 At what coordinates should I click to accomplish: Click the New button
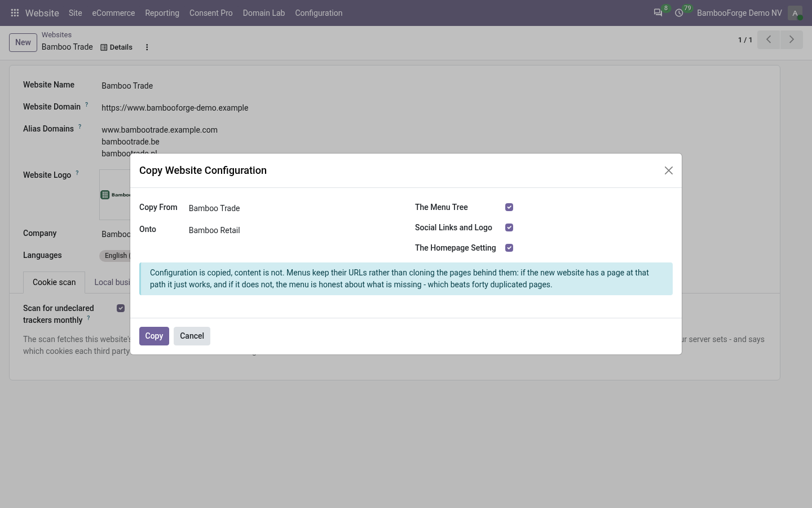tap(23, 42)
